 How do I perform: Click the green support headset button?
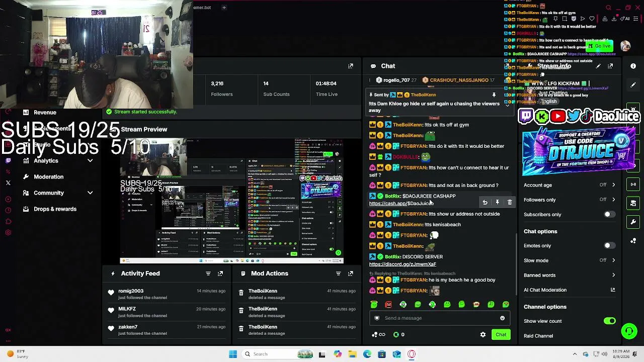tap(629, 331)
